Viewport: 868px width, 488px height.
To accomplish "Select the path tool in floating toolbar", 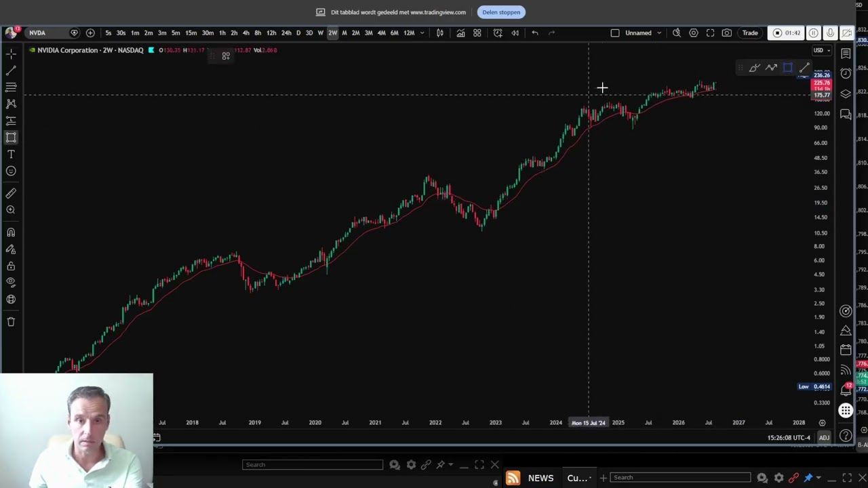I will pos(771,68).
